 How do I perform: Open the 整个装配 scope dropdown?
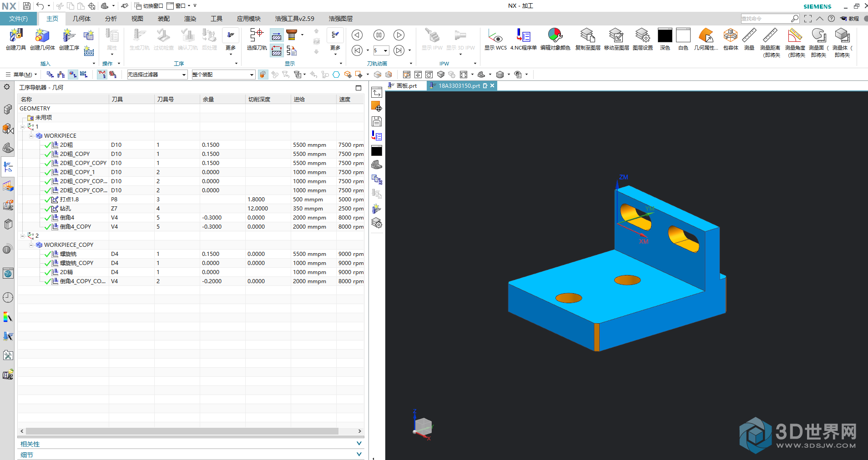pos(223,75)
